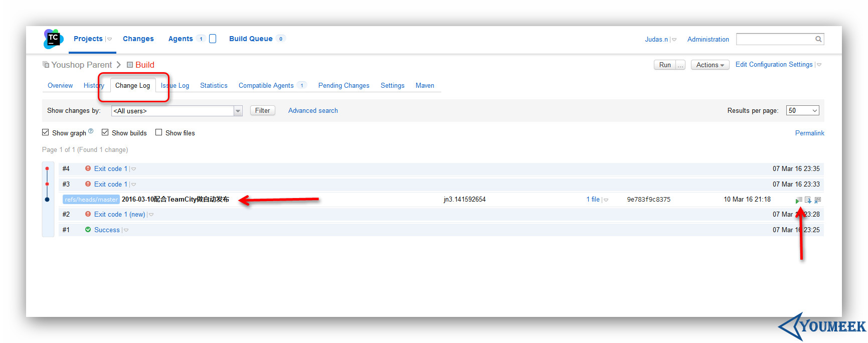Download patch icon in change row
868x343 pixels.
coord(808,200)
